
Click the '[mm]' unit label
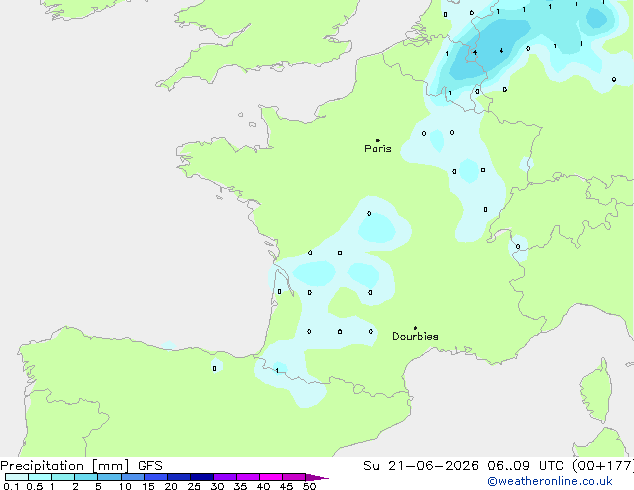coord(111,466)
